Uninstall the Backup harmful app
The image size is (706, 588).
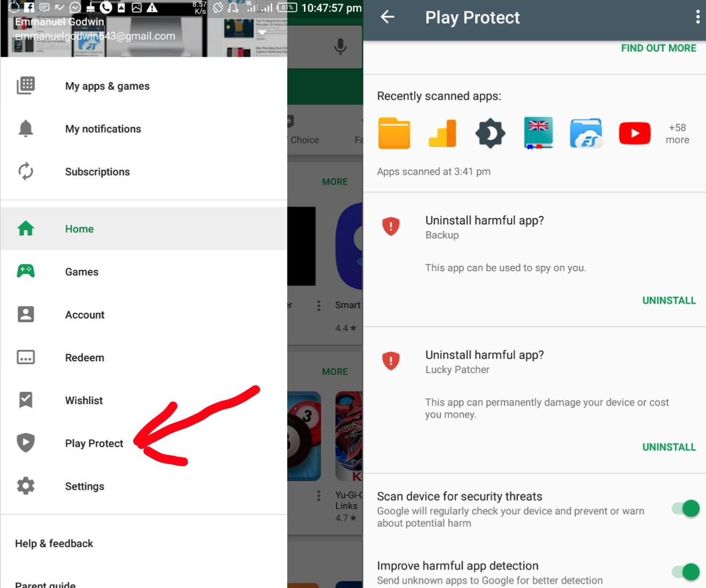pos(669,300)
